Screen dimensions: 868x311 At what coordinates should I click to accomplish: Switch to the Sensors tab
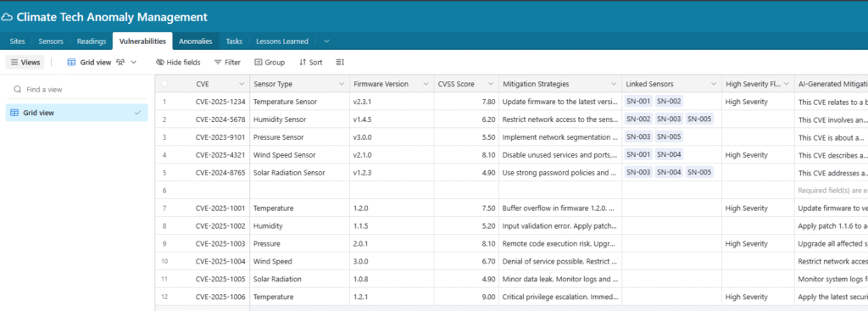[x=51, y=41]
